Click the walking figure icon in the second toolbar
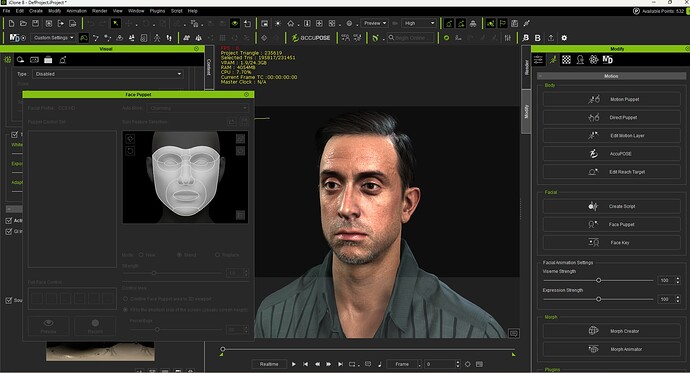The image size is (690, 373). (x=157, y=38)
